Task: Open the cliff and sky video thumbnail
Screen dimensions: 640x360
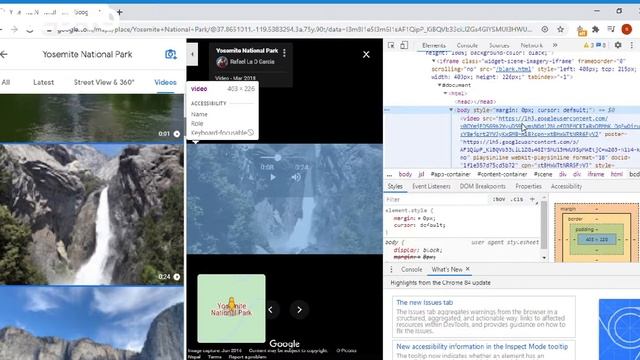Action: [92, 323]
